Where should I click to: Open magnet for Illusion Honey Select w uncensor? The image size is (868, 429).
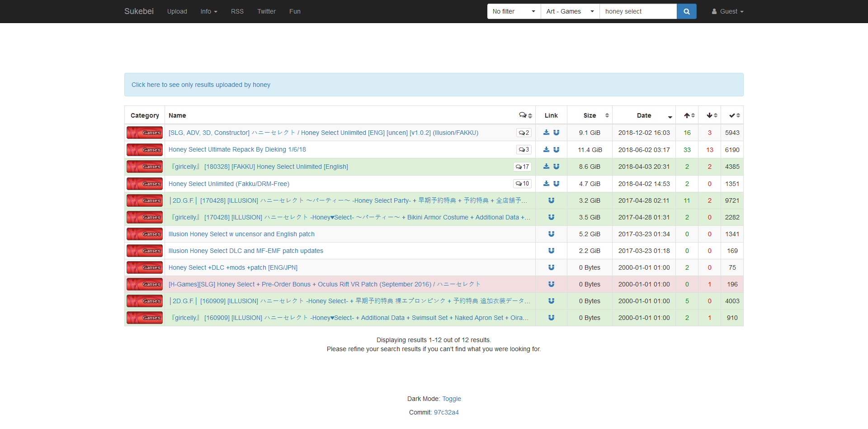551,234
